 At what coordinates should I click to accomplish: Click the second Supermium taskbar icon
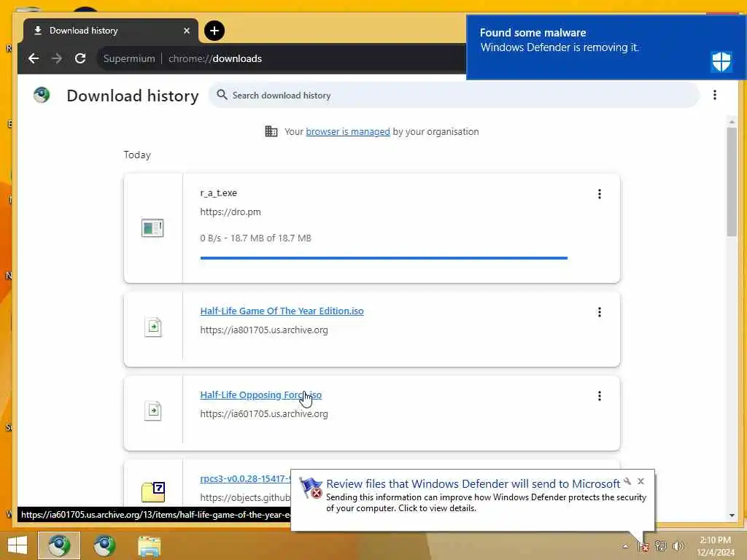click(x=104, y=545)
